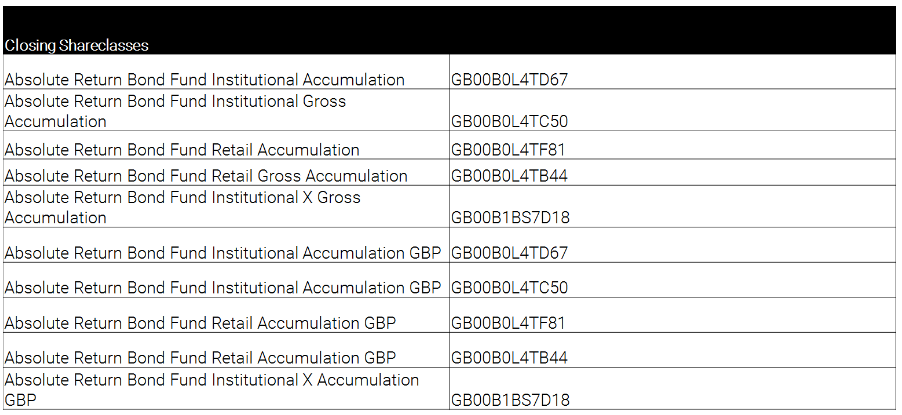Click the first GB00B0L4TC50 code cell
Screen dimensions: 902x415
[672, 110]
